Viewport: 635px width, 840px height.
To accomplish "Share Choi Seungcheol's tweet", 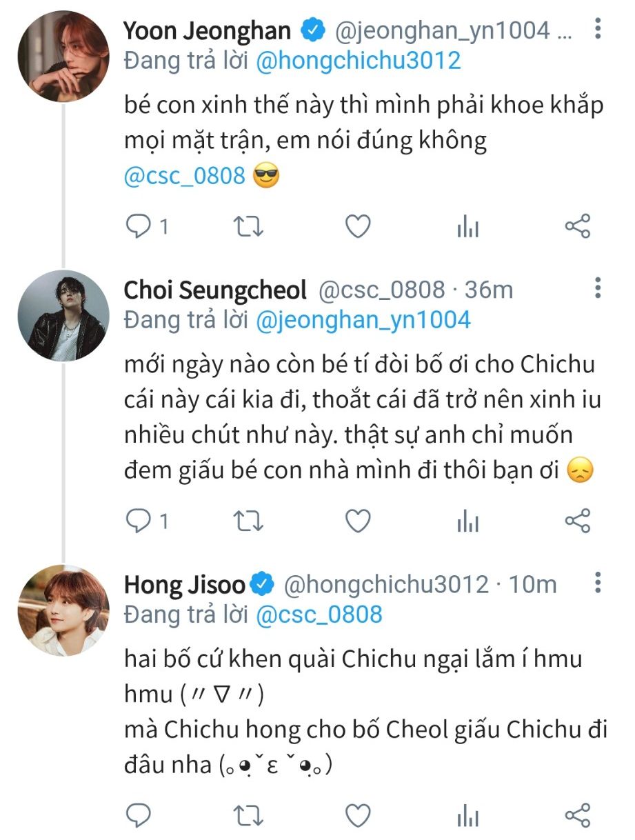I will pyautogui.click(x=577, y=521).
